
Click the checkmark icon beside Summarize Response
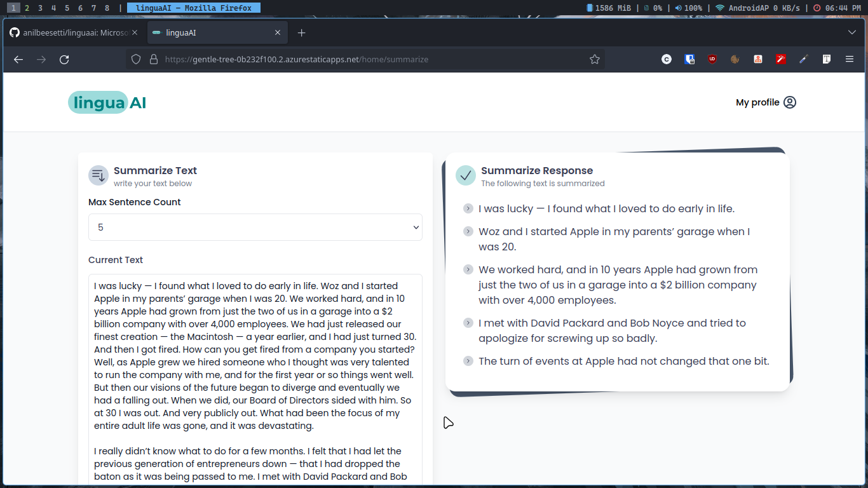pyautogui.click(x=466, y=175)
